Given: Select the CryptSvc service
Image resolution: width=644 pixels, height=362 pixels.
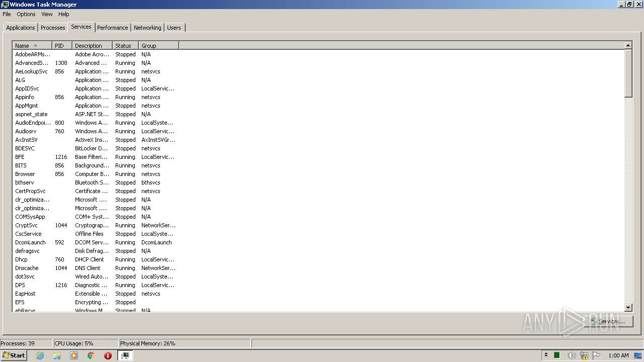Looking at the screenshot, I should [96, 225].
